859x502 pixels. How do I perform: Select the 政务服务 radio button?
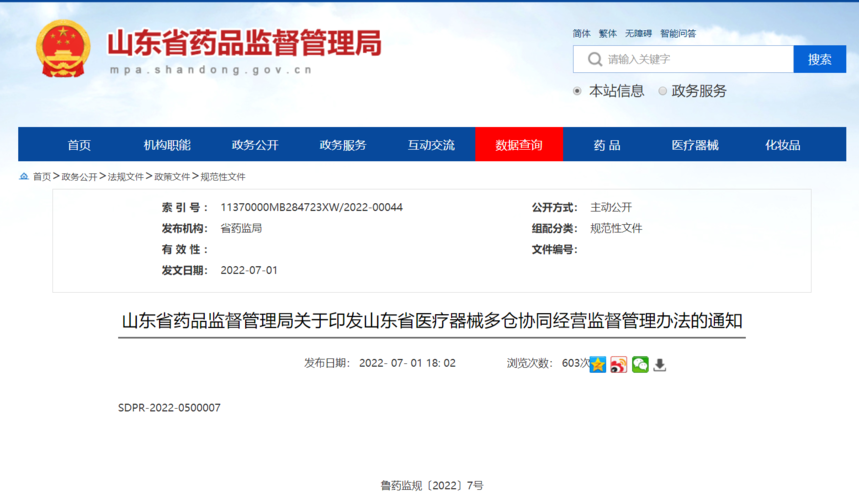coord(662,91)
